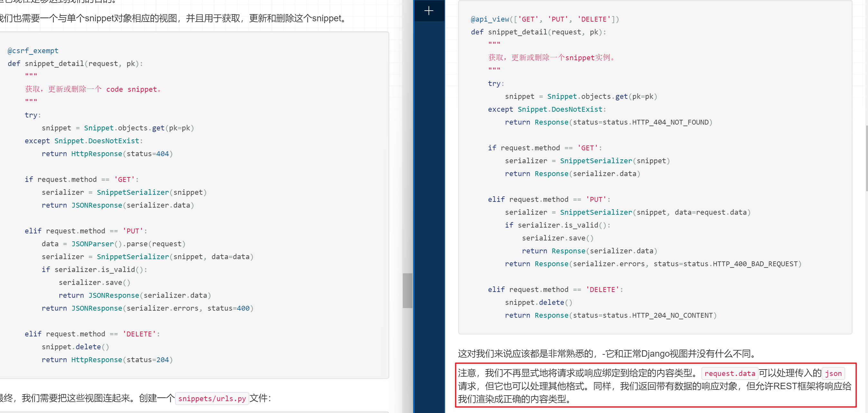Click the request.data inline code tag
The image size is (868, 413).
click(730, 373)
